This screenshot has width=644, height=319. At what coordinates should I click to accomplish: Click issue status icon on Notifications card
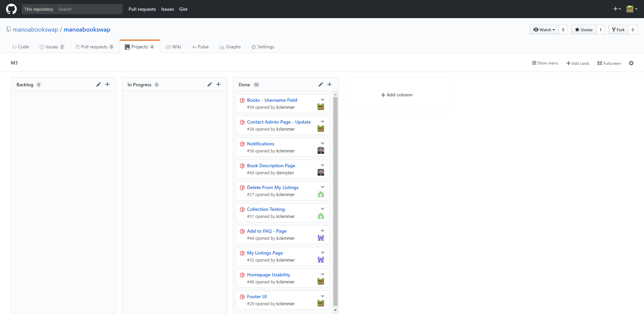(x=242, y=144)
